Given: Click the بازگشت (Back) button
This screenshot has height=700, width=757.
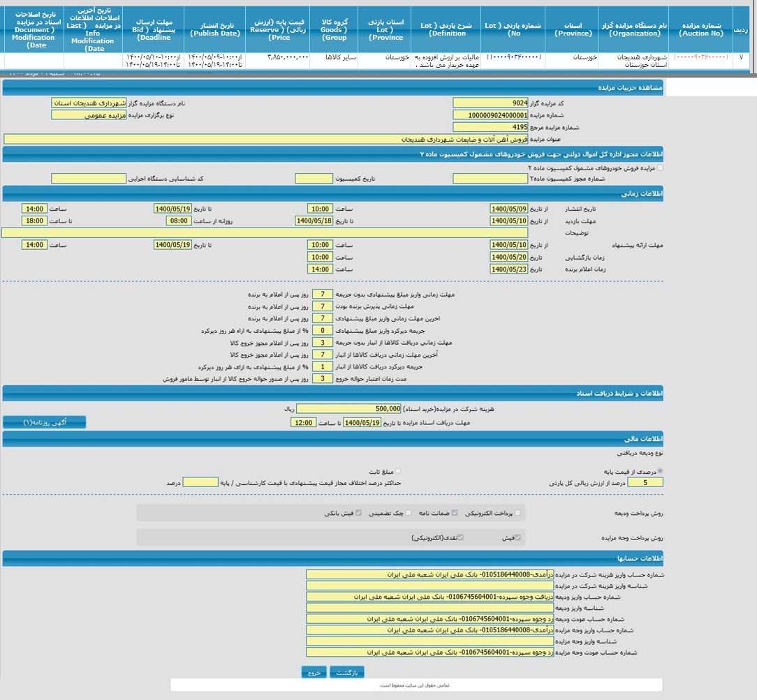Looking at the screenshot, I should pyautogui.click(x=347, y=673).
